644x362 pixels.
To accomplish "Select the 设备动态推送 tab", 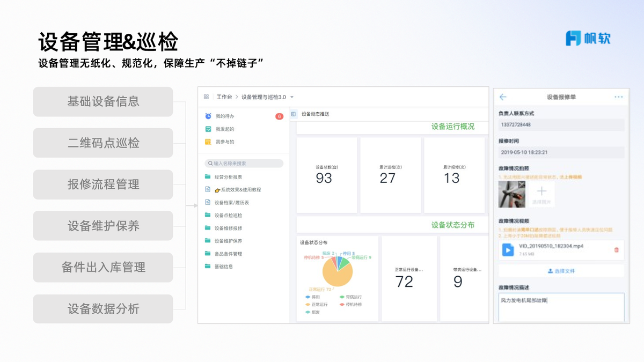I will click(316, 114).
